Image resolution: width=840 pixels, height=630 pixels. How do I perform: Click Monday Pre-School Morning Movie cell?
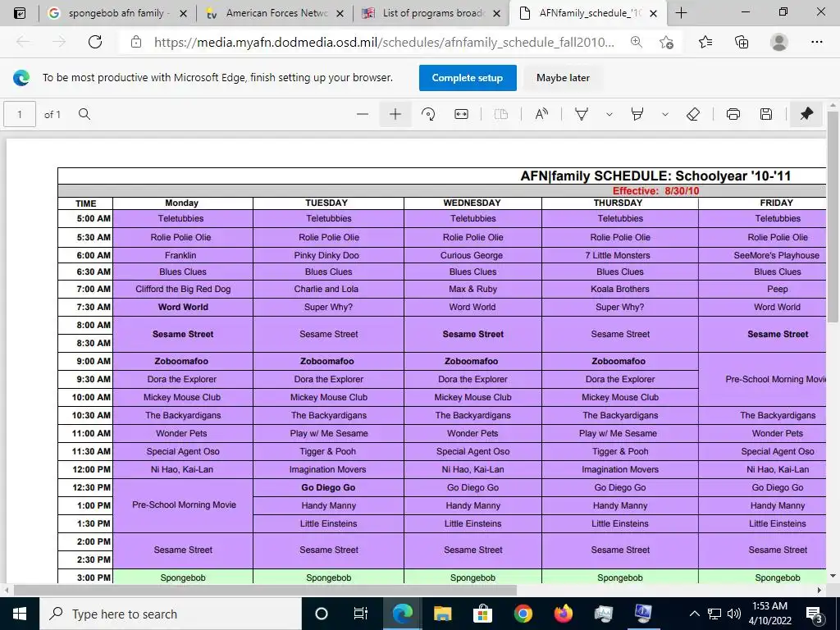click(x=183, y=505)
